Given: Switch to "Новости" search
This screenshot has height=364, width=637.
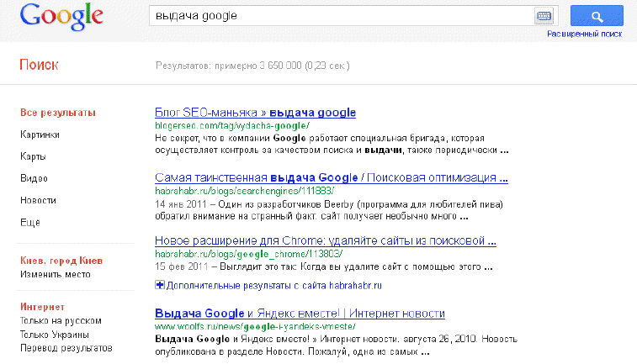Looking at the screenshot, I should point(38,200).
